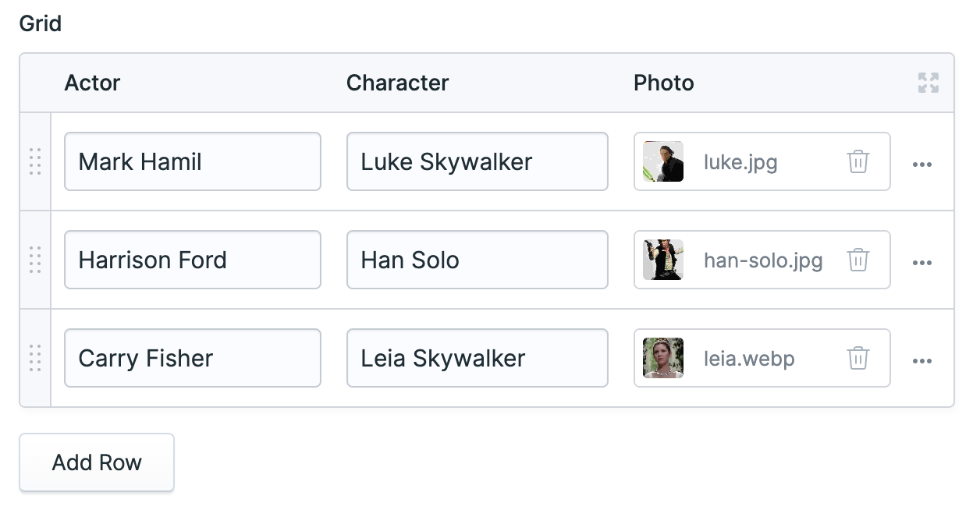Expand the grid to fullscreen view
This screenshot has width=980, height=510.
(929, 83)
